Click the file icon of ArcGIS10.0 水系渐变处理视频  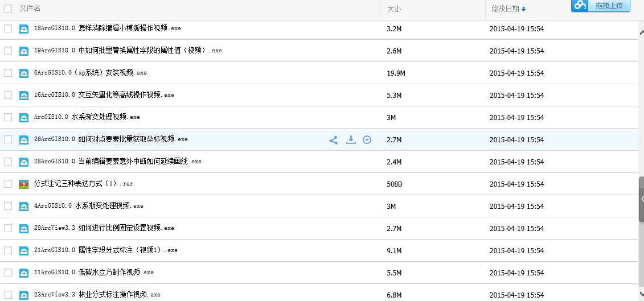[x=24, y=117]
